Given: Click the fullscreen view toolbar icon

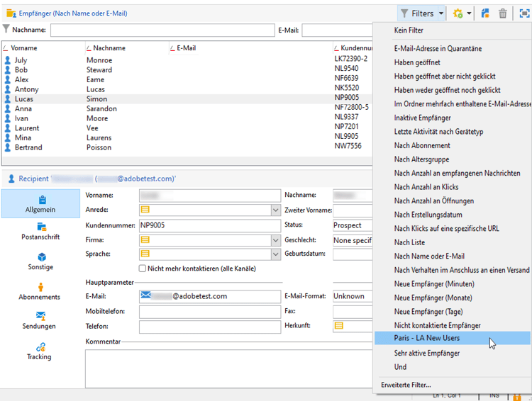Looking at the screenshot, I should (524, 13).
